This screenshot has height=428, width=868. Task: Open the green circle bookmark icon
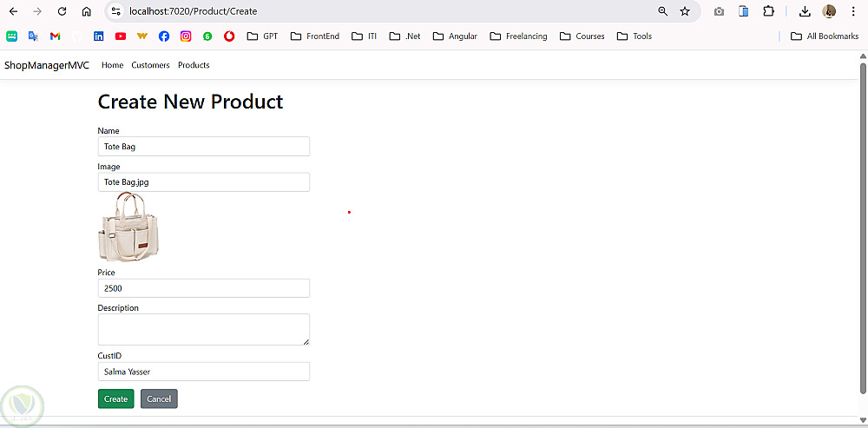point(207,36)
